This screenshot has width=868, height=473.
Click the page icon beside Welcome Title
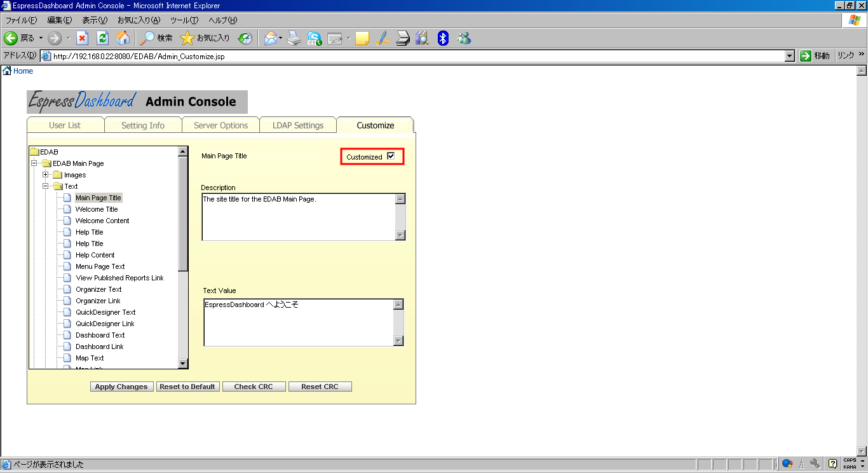pos(67,209)
